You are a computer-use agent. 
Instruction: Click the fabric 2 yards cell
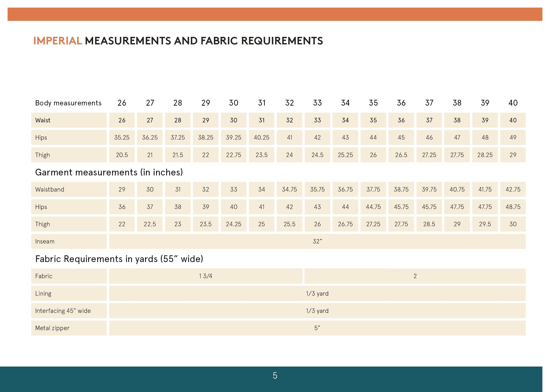415,276
